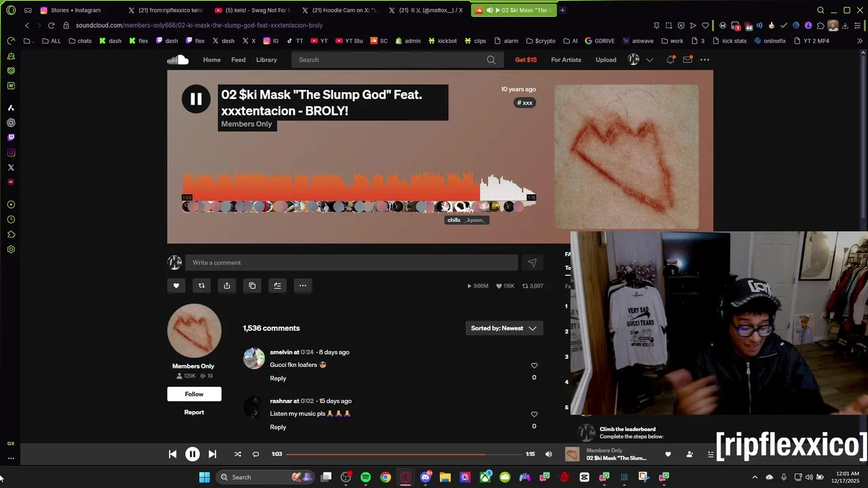Open the Members Only round avatar
This screenshot has height=488, width=868.
click(x=194, y=331)
